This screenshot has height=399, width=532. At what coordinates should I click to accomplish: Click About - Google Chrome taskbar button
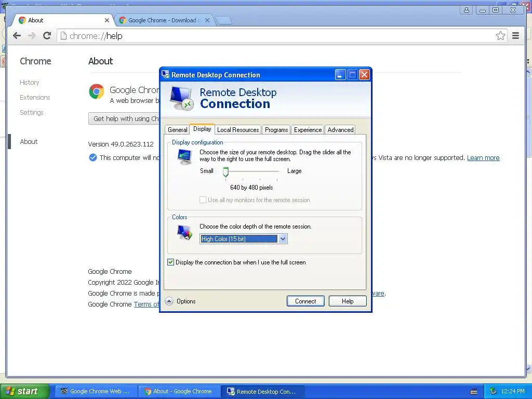click(x=179, y=391)
